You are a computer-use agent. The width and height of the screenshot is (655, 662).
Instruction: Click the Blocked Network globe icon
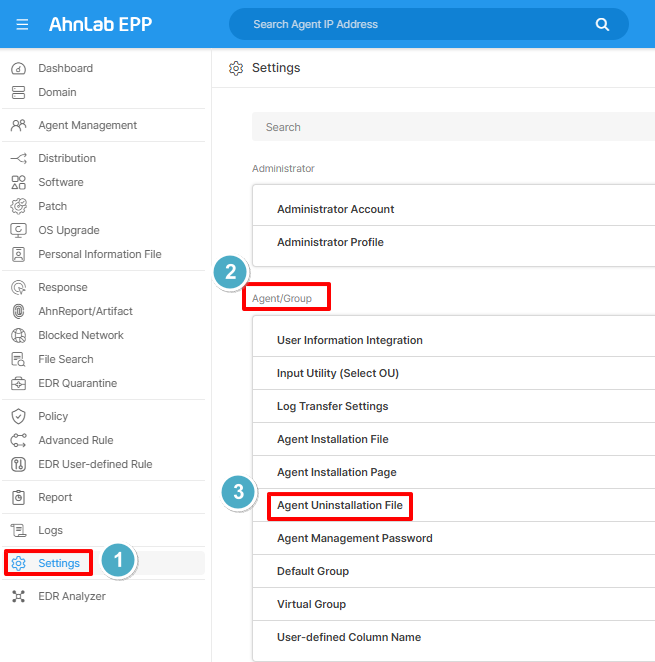point(18,336)
